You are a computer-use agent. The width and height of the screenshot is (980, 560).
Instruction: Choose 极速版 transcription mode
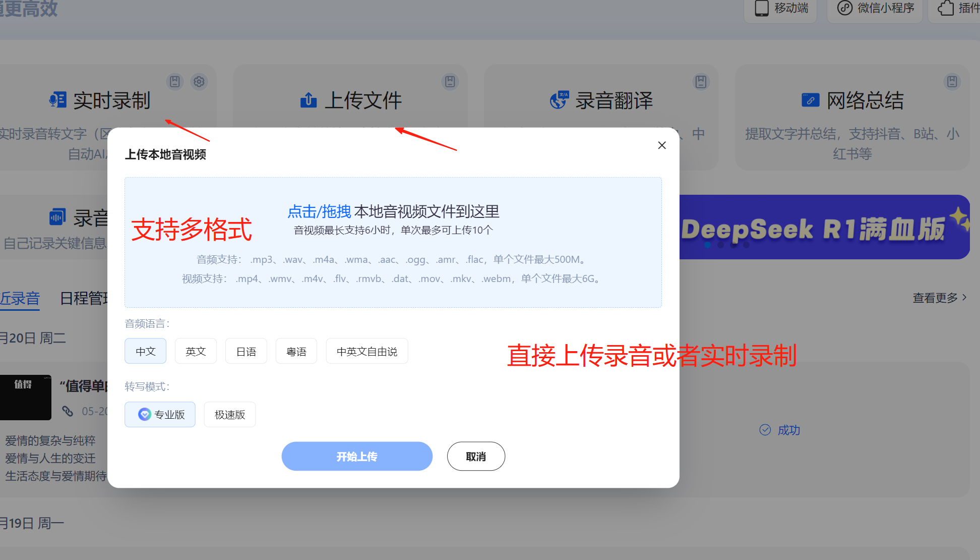pos(230,415)
